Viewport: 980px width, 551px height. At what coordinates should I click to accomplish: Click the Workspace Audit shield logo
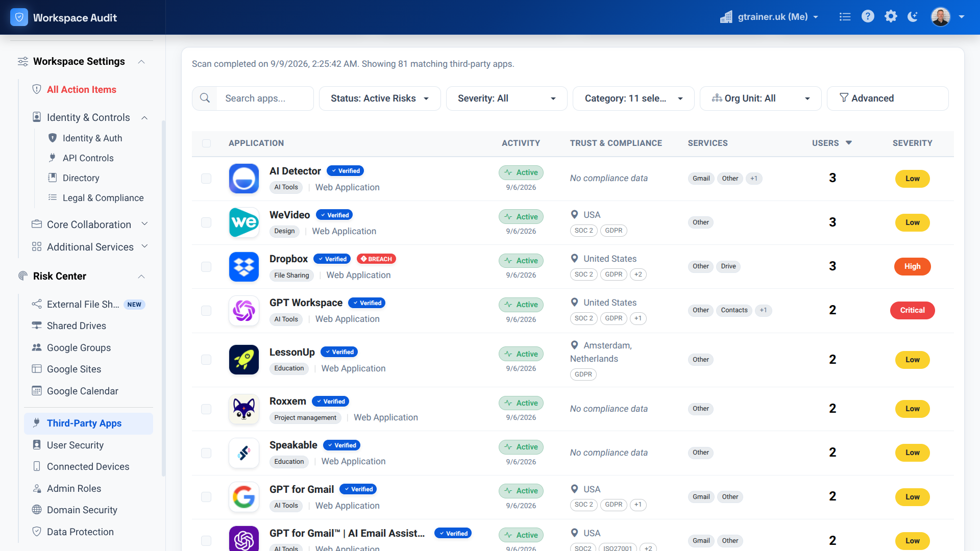coord(19,17)
